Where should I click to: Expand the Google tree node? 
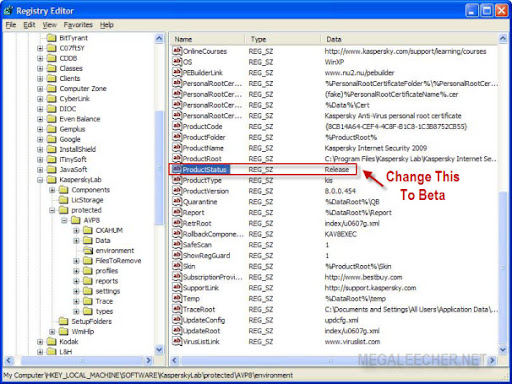click(x=40, y=139)
